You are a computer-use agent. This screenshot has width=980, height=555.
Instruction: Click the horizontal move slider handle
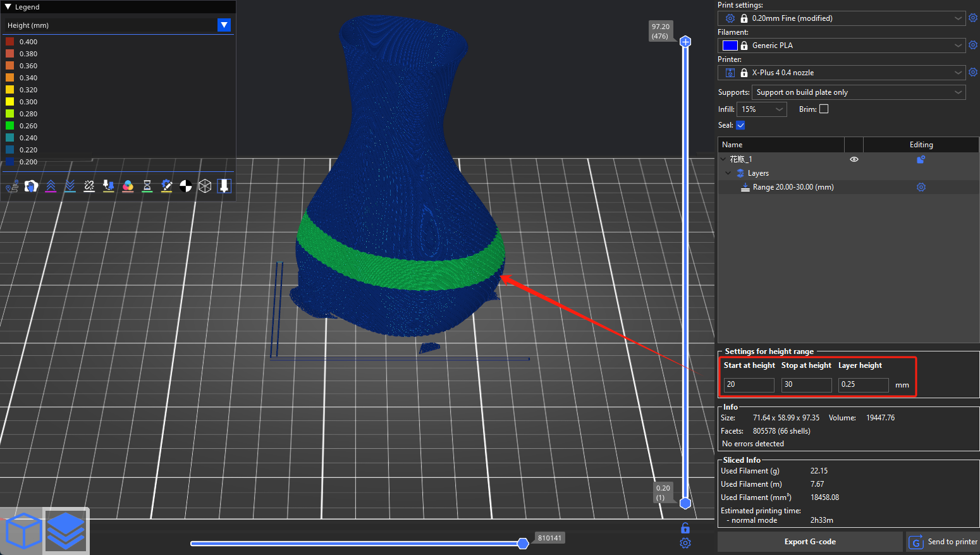coord(523,544)
